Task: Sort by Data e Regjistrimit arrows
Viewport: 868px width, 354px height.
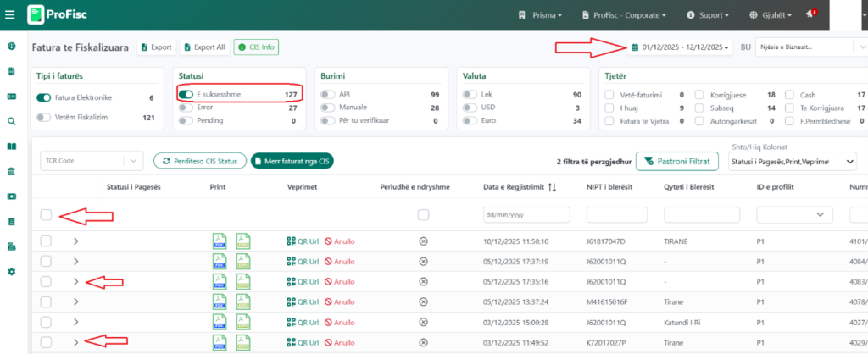Action: coord(551,187)
